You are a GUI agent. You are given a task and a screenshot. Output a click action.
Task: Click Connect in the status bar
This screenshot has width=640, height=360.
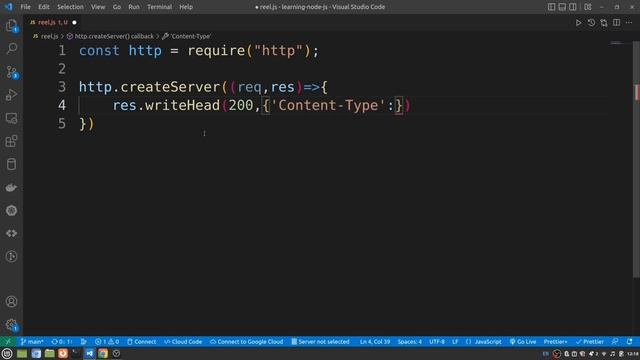pyautogui.click(x=141, y=342)
